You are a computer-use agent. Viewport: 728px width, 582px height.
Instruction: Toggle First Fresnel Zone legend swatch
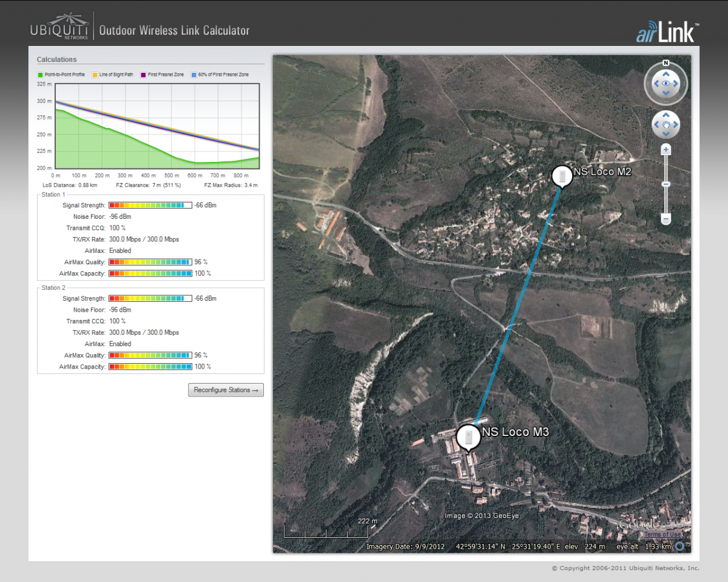pyautogui.click(x=143, y=75)
